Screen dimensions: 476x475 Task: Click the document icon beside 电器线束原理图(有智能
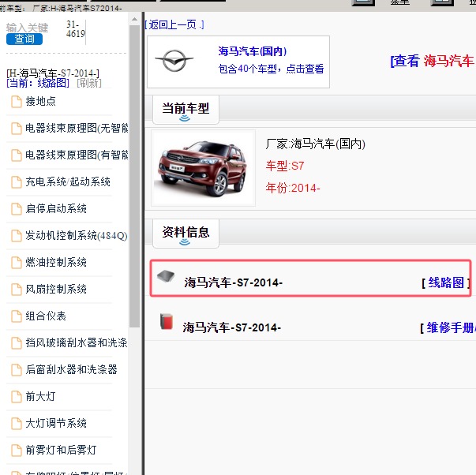pyautogui.click(x=17, y=155)
